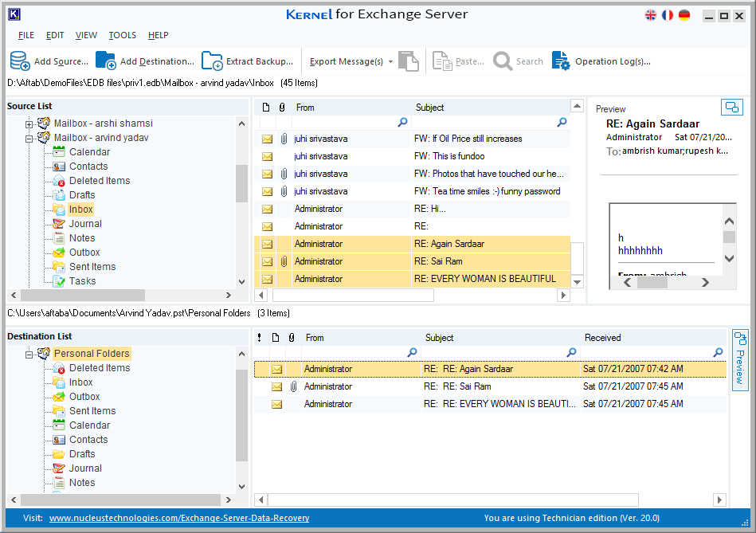This screenshot has height=533, width=756.
Task: Click Add Source button label
Action: point(61,61)
